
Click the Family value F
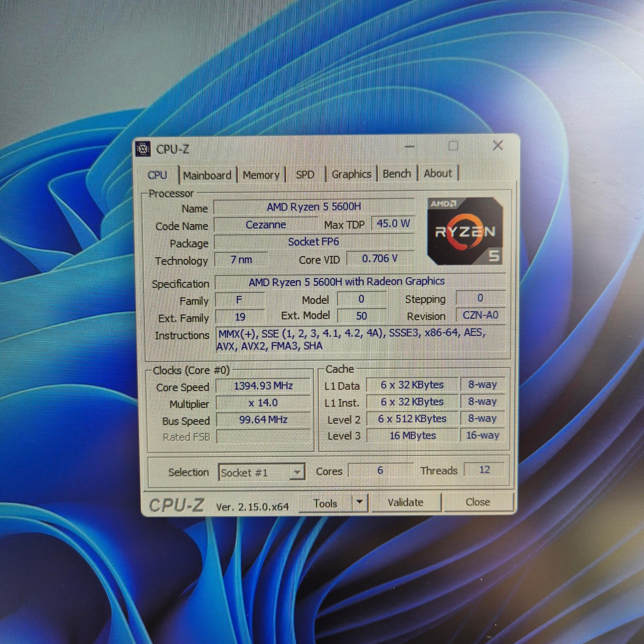[x=239, y=300]
